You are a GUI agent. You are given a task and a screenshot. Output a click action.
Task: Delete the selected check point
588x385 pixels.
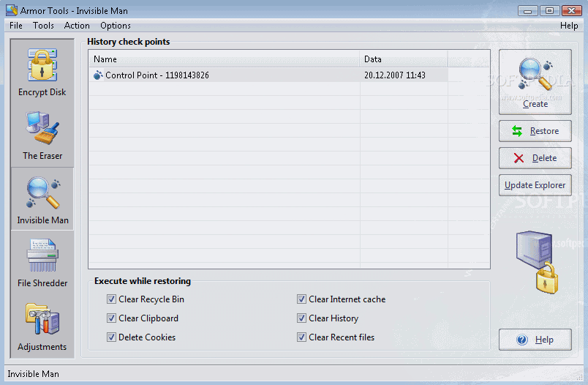click(x=535, y=158)
